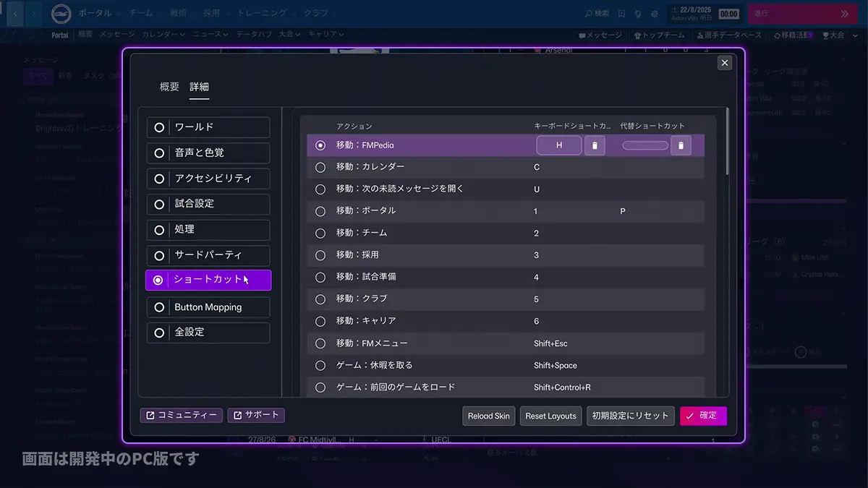Viewport: 868px width, 488px height.
Task: Click the keyboard shortcut field showing H
Action: [x=559, y=145]
